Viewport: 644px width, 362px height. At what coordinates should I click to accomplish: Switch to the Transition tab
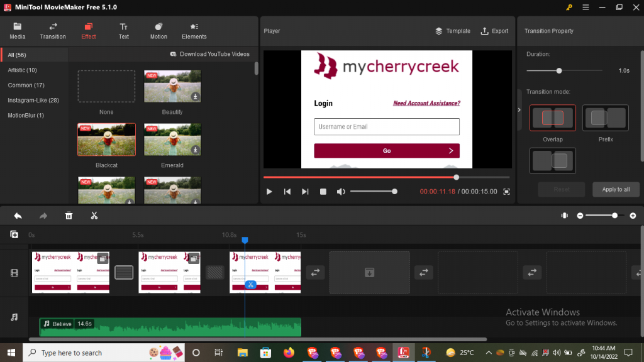coord(53,31)
